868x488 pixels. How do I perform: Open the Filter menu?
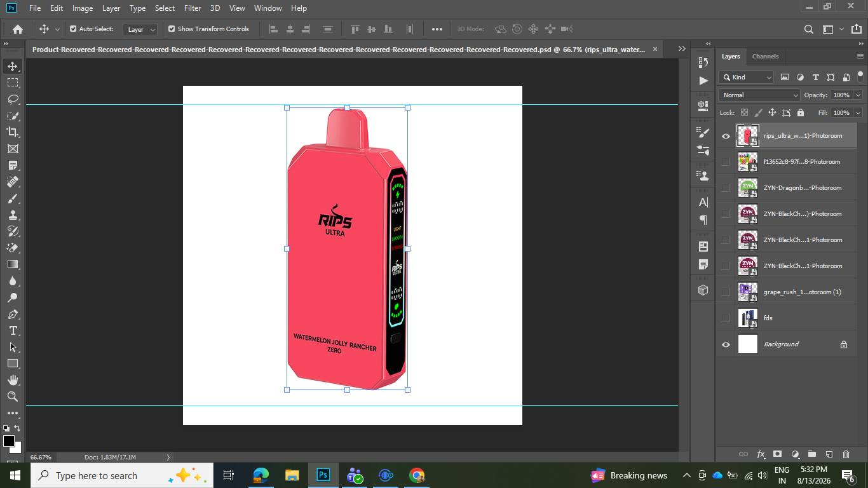(193, 8)
